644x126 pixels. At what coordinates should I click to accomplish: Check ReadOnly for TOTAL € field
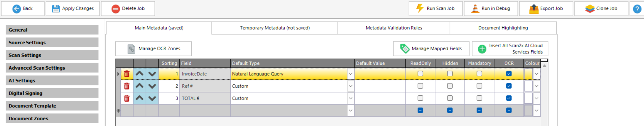420,98
